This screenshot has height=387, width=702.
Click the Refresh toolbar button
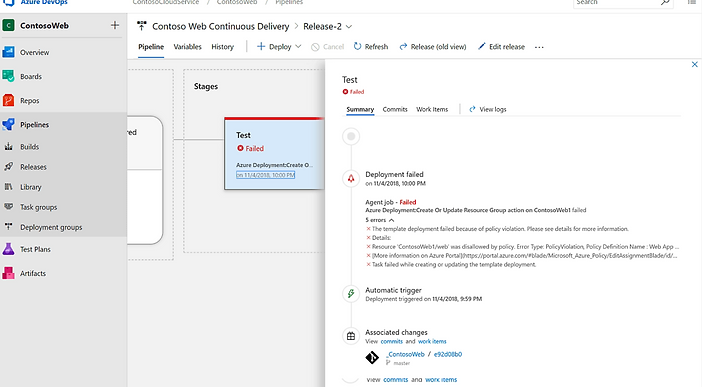coord(371,47)
